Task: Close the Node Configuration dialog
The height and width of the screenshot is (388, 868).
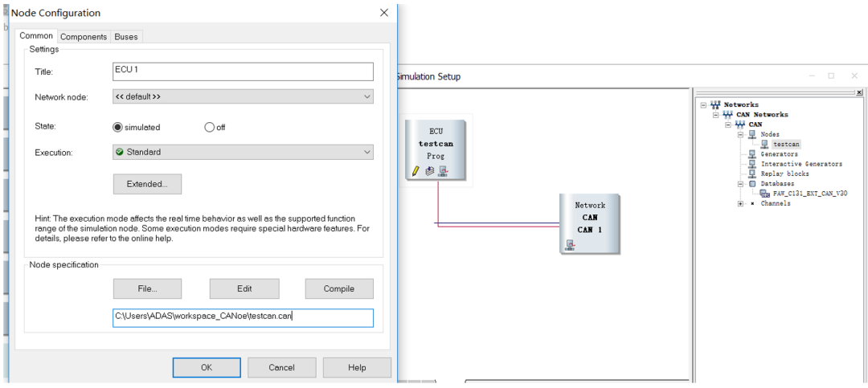Action: (383, 13)
